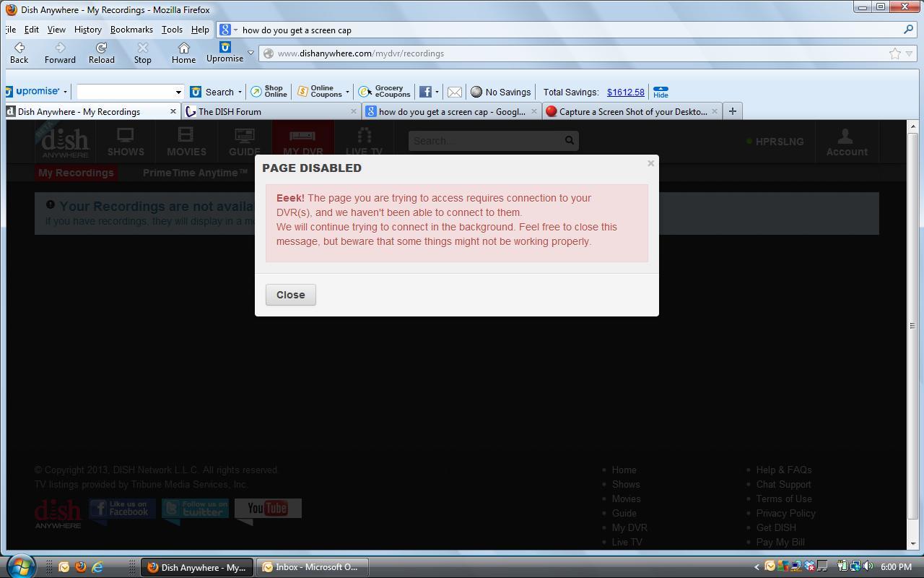The width and height of the screenshot is (924, 578).
Task: Click the Hide toolbar icon
Action: point(661,92)
